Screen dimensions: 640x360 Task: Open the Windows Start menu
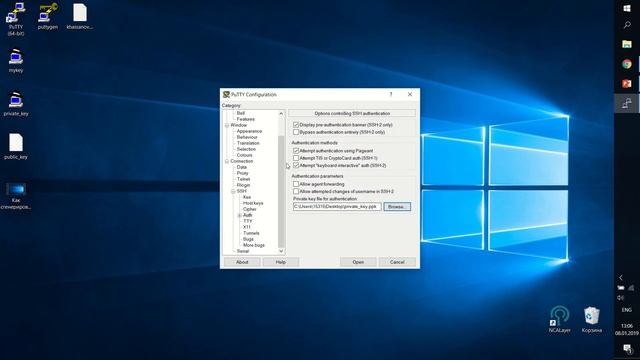[x=627, y=8]
